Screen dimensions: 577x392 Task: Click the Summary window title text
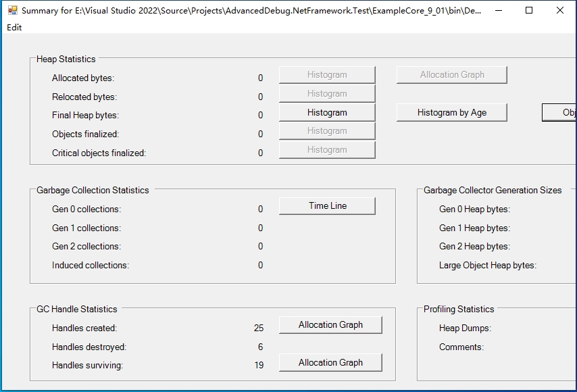(250, 11)
